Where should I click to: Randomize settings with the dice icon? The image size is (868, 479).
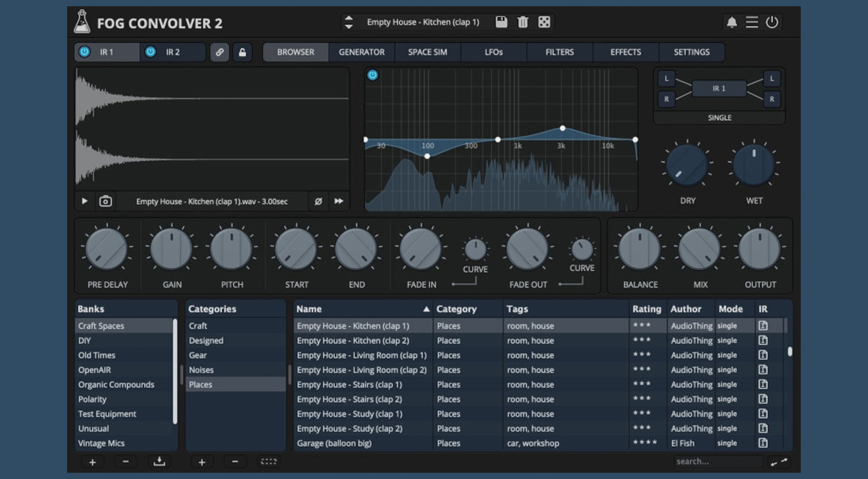click(544, 22)
